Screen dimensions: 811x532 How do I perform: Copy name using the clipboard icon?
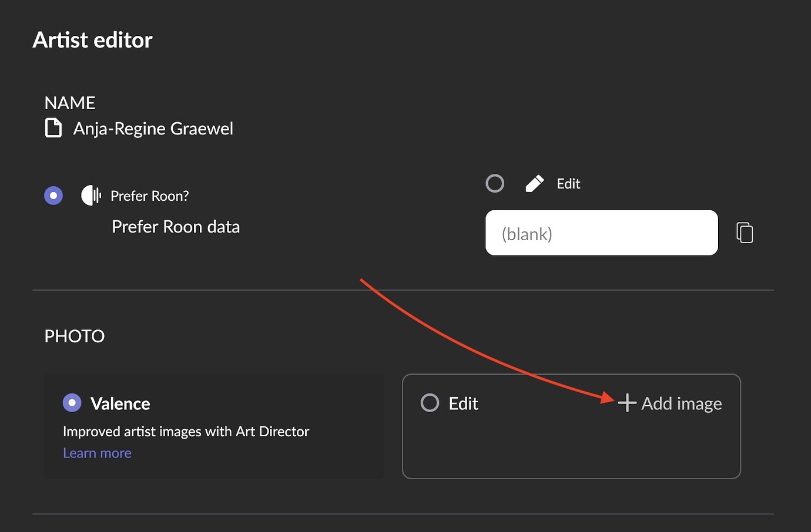tap(745, 233)
